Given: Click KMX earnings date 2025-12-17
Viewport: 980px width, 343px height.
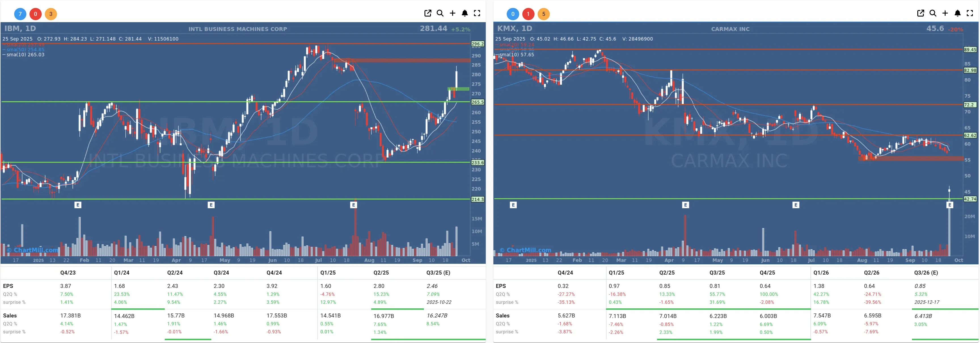Looking at the screenshot, I should (x=927, y=302).
